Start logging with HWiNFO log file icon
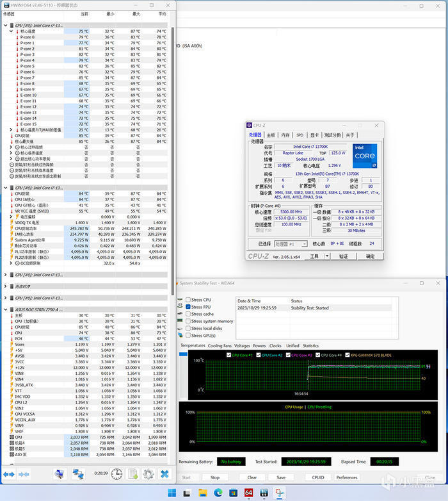The width and height of the screenshot is (448, 501). click(133, 474)
